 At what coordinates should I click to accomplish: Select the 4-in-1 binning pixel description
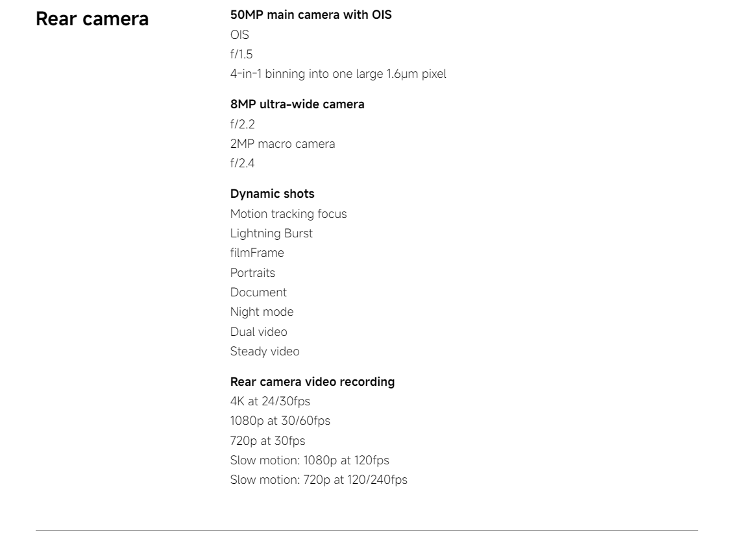pos(338,74)
